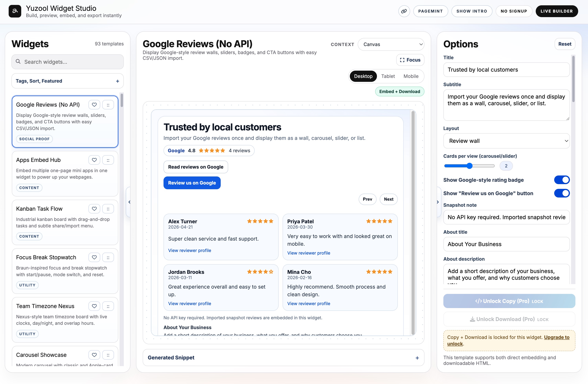Click drag handle on Google Reviews card
The image size is (588, 384).
point(108,105)
